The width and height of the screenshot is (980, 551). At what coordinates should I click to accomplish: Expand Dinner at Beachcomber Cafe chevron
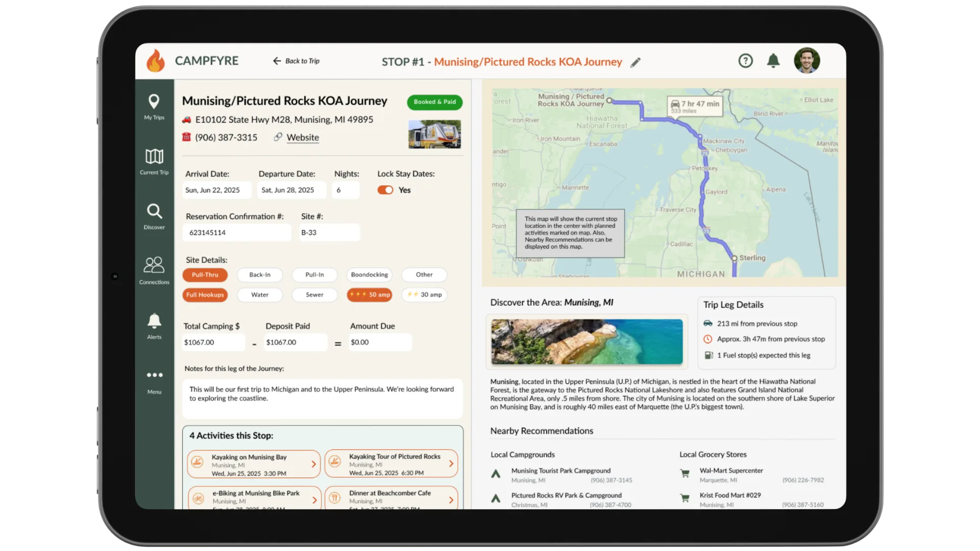pyautogui.click(x=451, y=500)
